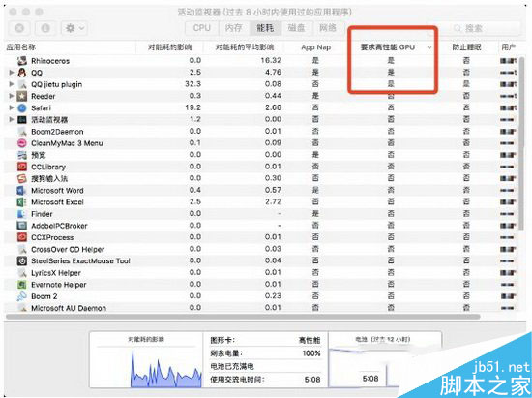Click the Microsoft Excel icon
This screenshot has width=532, height=398.
(x=22, y=202)
